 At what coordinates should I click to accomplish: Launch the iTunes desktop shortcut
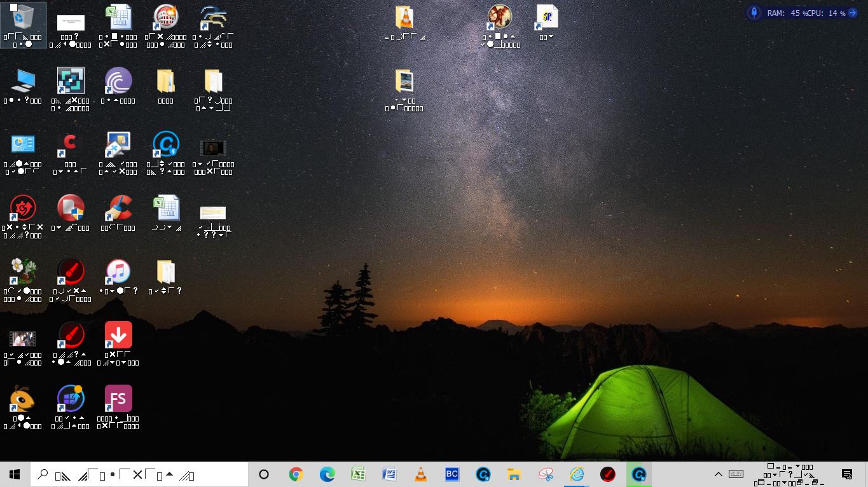tap(118, 271)
